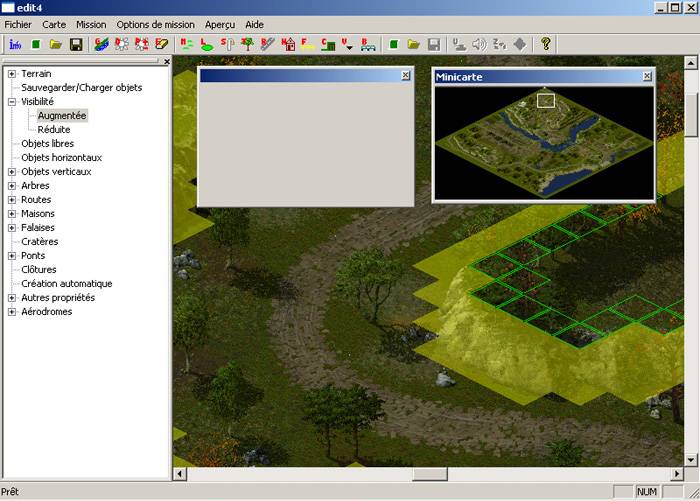Collapse the Visibilité tree node
This screenshot has height=501, width=700.
click(x=12, y=102)
